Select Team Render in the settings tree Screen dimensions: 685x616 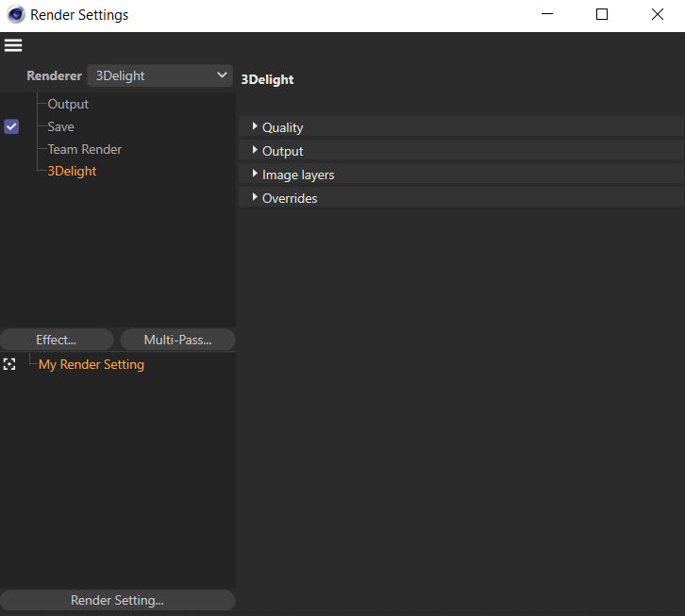[x=85, y=149]
